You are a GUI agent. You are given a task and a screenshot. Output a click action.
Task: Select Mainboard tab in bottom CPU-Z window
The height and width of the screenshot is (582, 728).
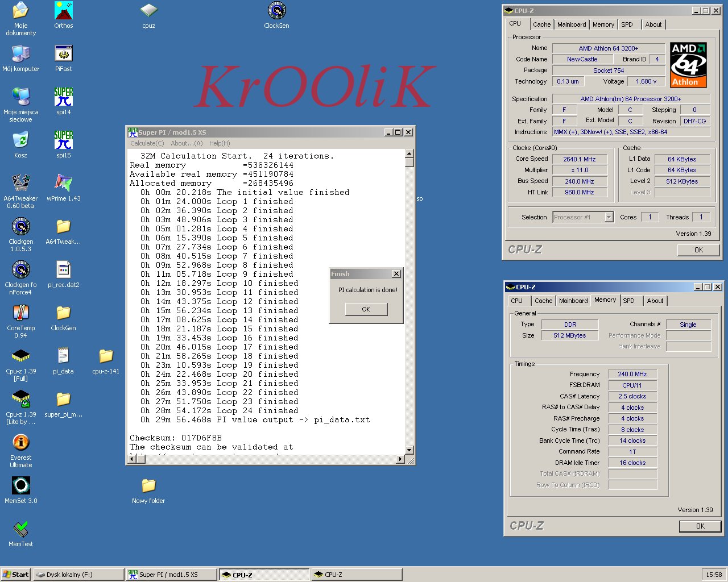point(573,301)
